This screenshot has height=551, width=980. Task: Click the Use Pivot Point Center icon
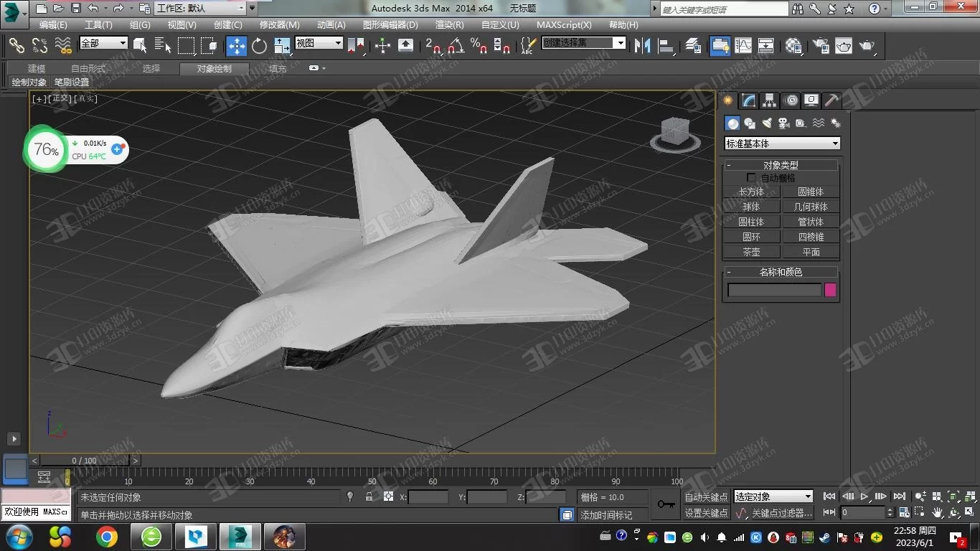[x=356, y=46]
